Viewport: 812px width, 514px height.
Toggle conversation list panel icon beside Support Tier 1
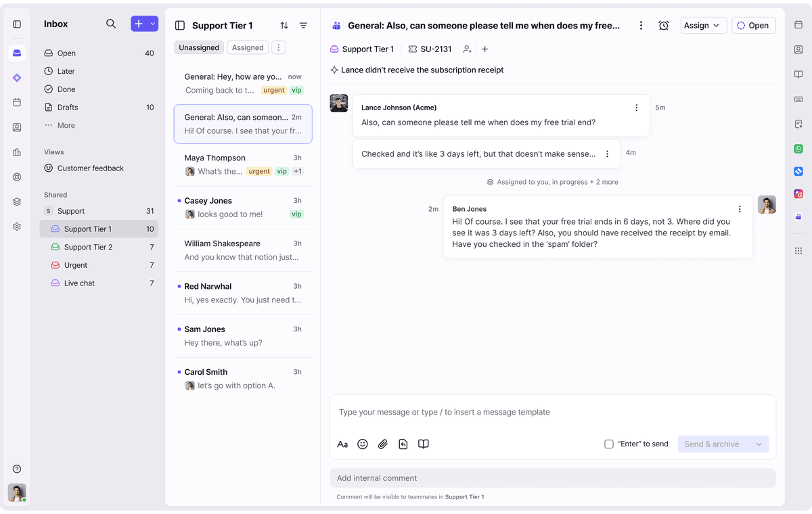(x=180, y=25)
